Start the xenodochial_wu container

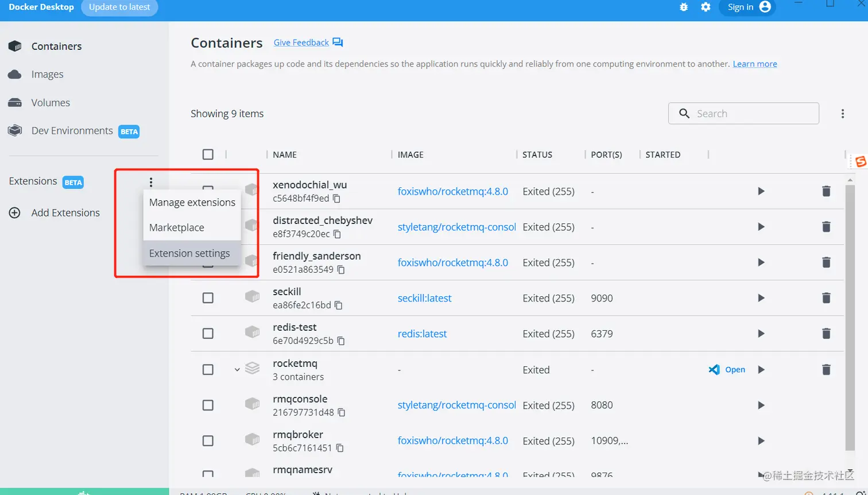[761, 191]
